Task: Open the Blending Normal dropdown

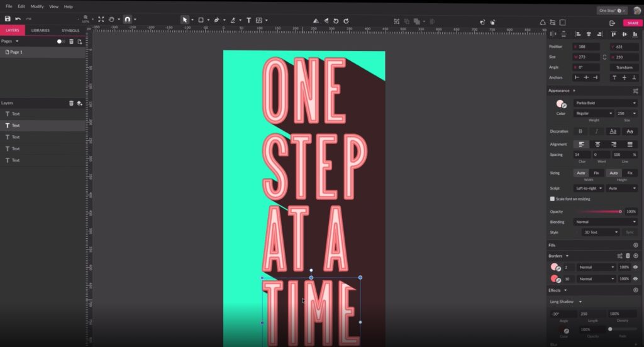Action: click(606, 222)
